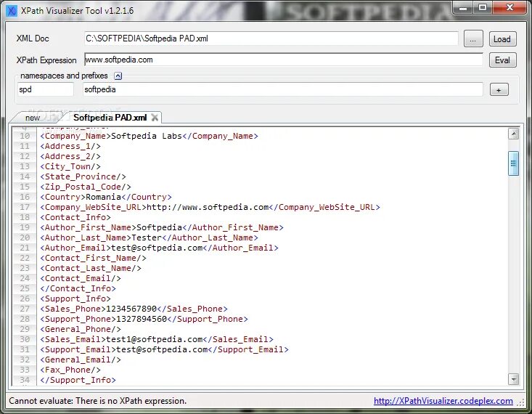The image size is (532, 414).
Task: Click the Sales_Phone 1234567890 value
Action: [x=131, y=309]
